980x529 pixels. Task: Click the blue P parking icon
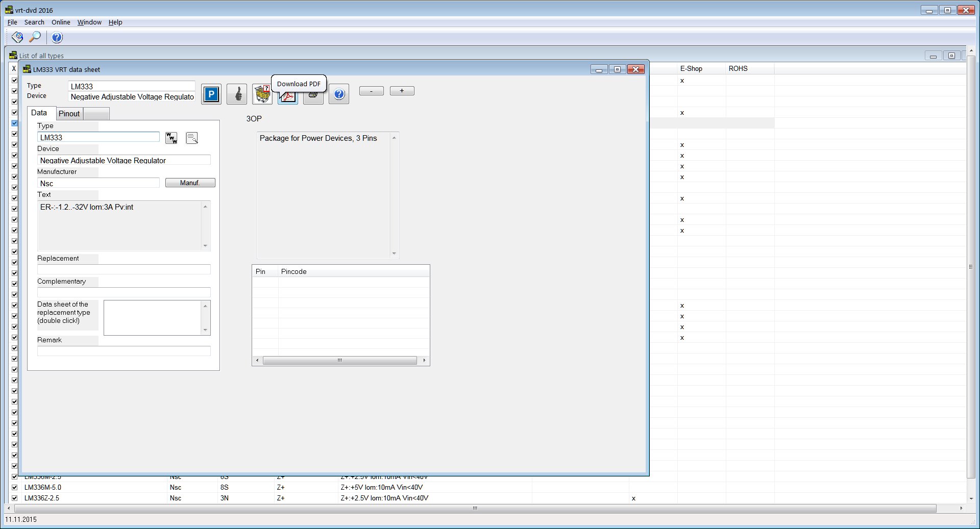click(211, 94)
